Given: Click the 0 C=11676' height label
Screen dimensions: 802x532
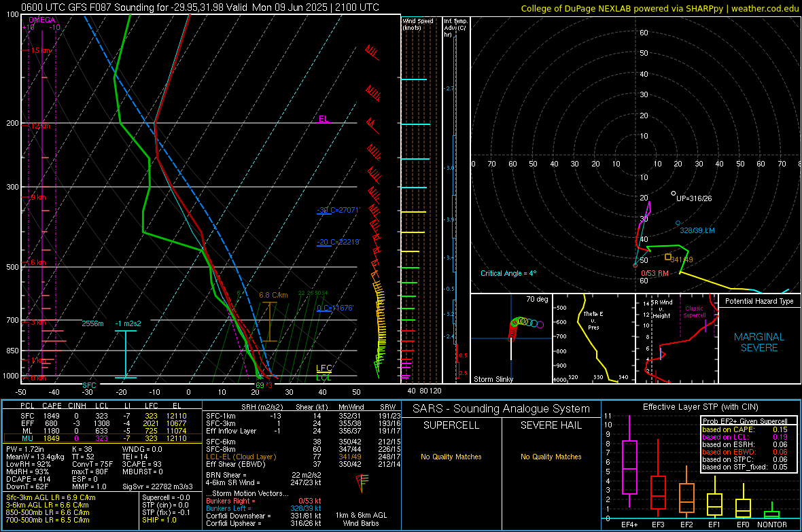Looking at the screenshot, I should pos(335,308).
